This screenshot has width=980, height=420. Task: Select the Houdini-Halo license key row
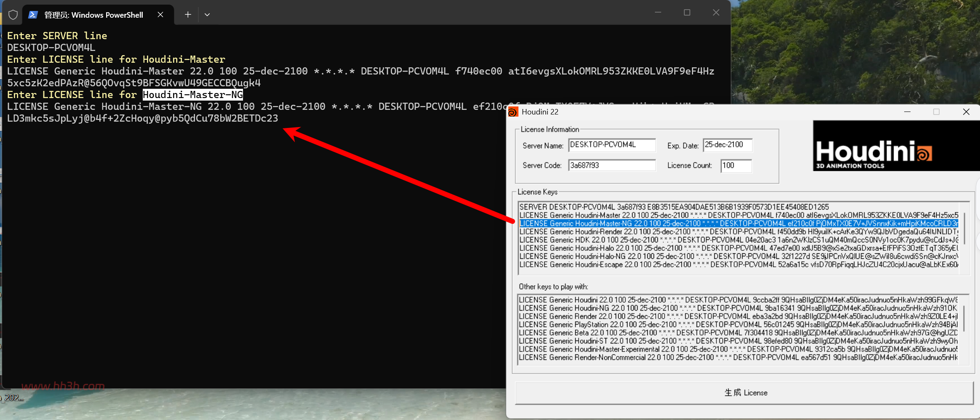[x=739, y=248]
